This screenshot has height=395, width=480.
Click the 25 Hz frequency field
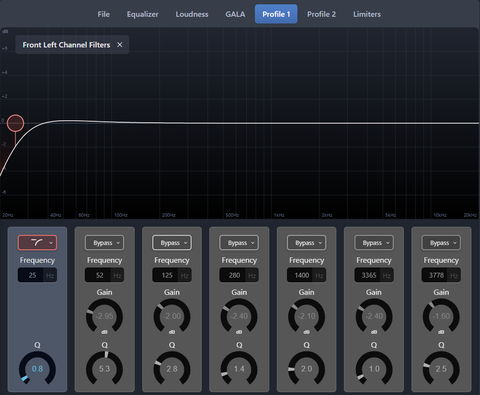(x=37, y=275)
